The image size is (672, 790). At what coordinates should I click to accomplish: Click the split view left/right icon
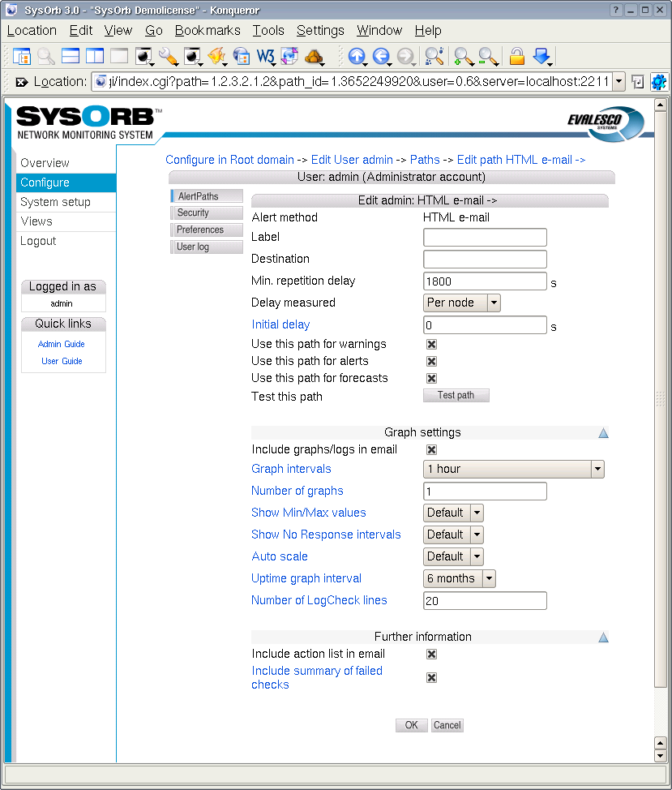pos(94,55)
